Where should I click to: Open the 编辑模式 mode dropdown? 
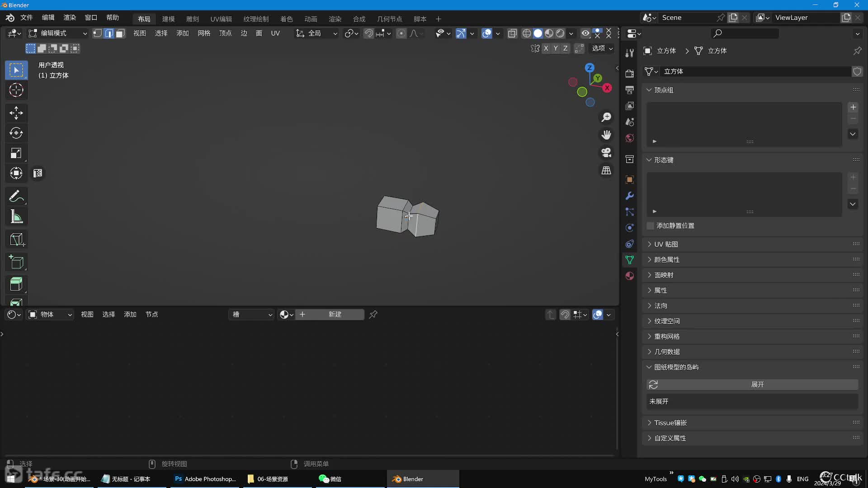pyautogui.click(x=57, y=33)
